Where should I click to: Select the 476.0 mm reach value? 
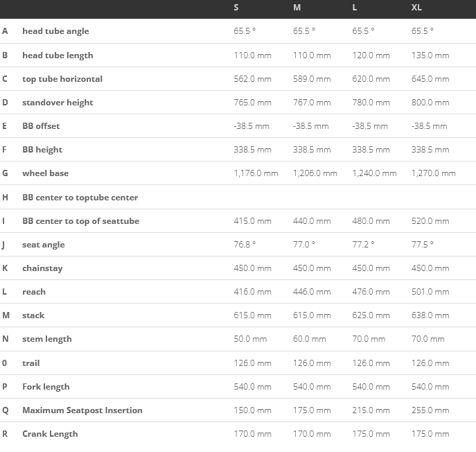coord(371,292)
